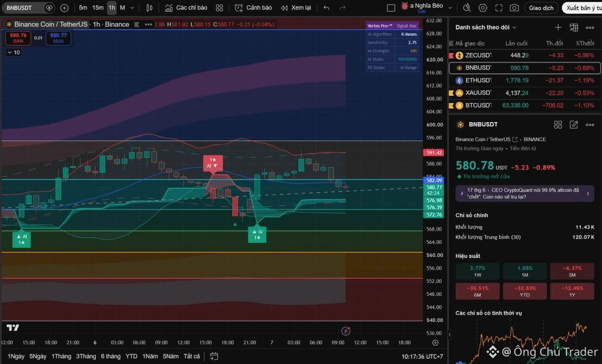Open price scale settings gear icon
This screenshot has width=602, height=364.
click(x=436, y=343)
